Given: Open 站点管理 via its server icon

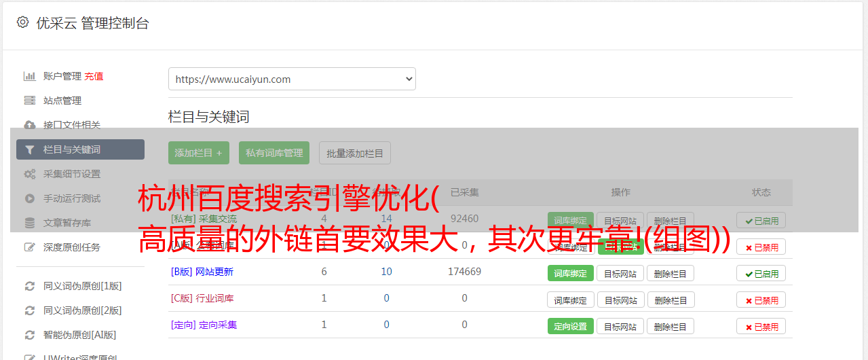Looking at the screenshot, I should click(30, 101).
